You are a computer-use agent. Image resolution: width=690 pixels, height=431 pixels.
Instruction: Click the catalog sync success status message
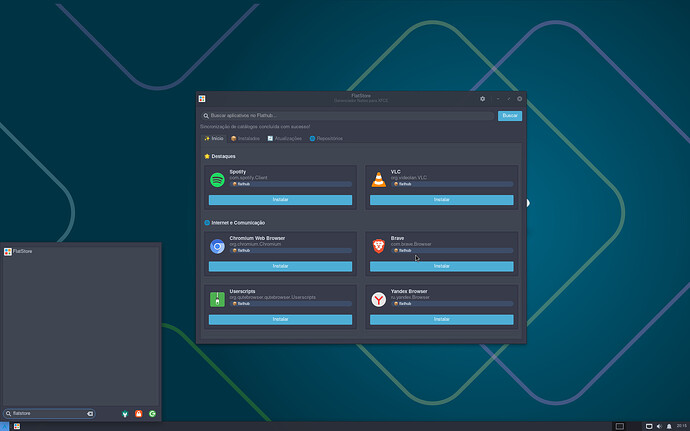(x=255, y=127)
